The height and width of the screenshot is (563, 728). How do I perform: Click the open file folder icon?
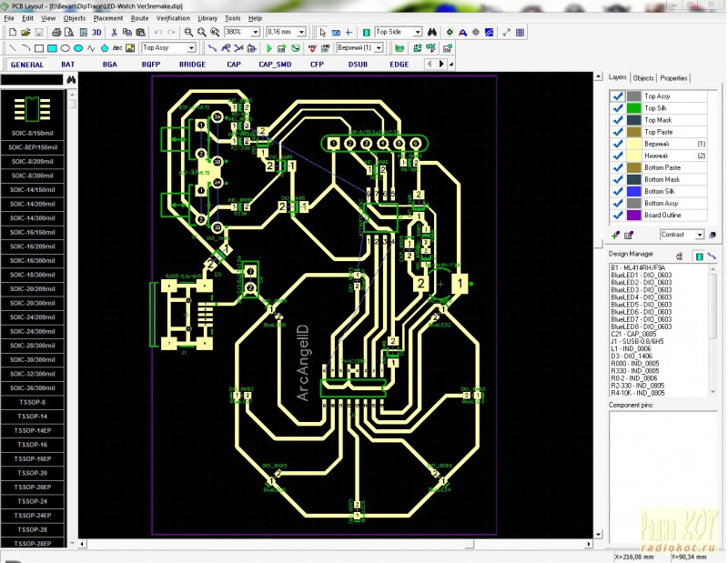point(25,32)
